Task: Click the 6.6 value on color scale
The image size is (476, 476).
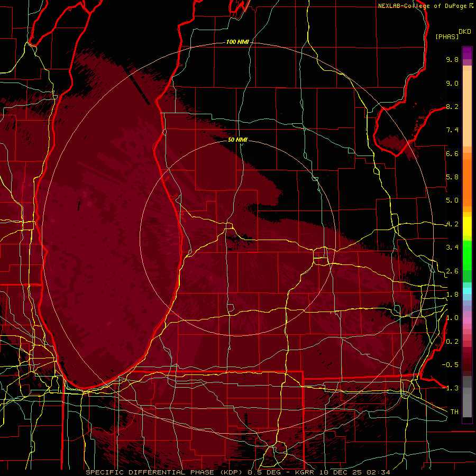Action: click(x=452, y=153)
